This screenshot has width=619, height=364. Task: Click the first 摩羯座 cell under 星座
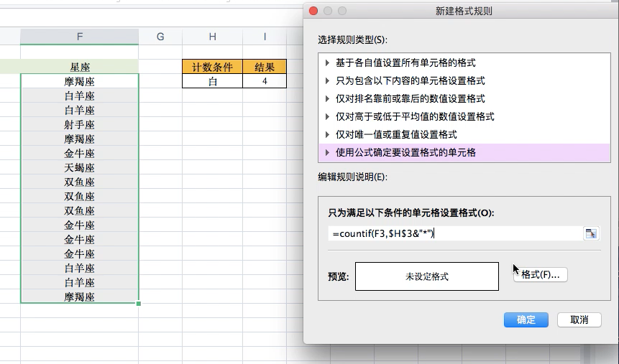tap(79, 82)
